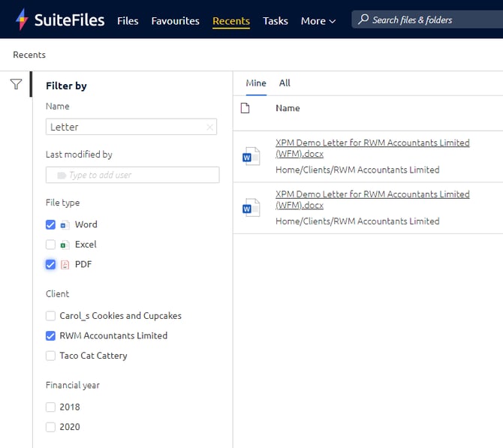Click the Word icon of the first docx result
Viewport: 503px width, 448px height.
coord(251,156)
